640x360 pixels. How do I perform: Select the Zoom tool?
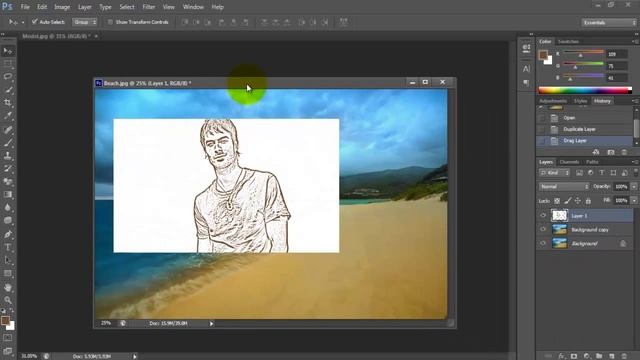pos(8,300)
